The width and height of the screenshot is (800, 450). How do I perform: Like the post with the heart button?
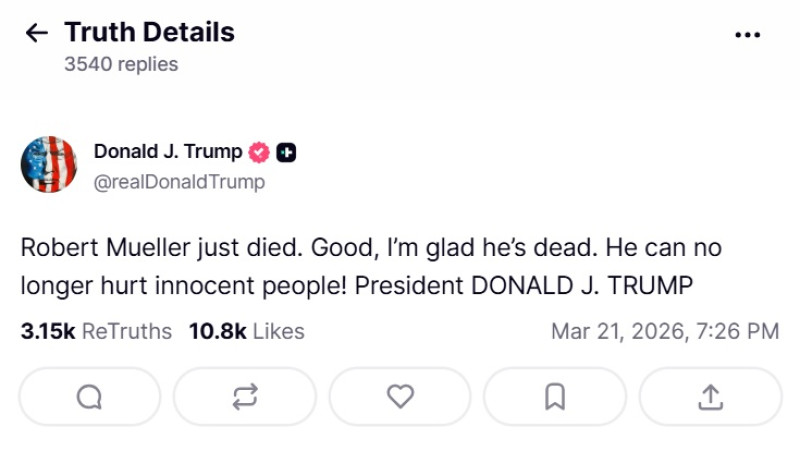coord(400,397)
